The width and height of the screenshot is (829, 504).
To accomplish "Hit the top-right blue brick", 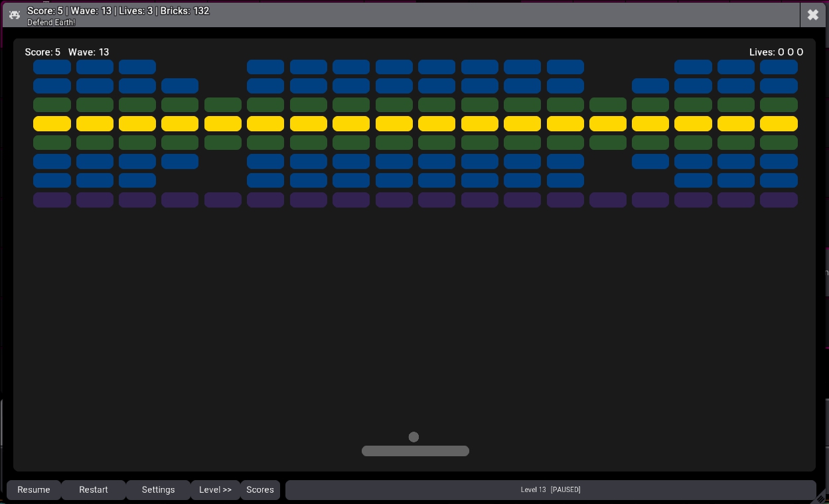I will pyautogui.click(x=779, y=66).
